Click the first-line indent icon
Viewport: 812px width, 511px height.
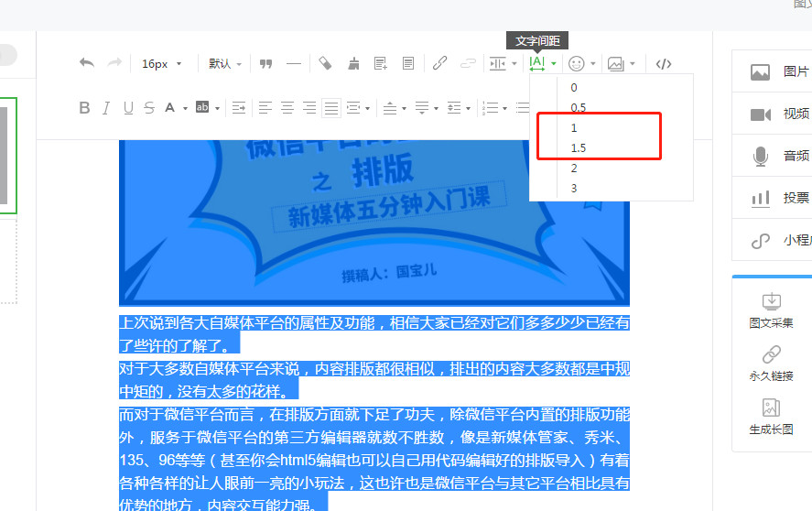pyautogui.click(x=239, y=107)
